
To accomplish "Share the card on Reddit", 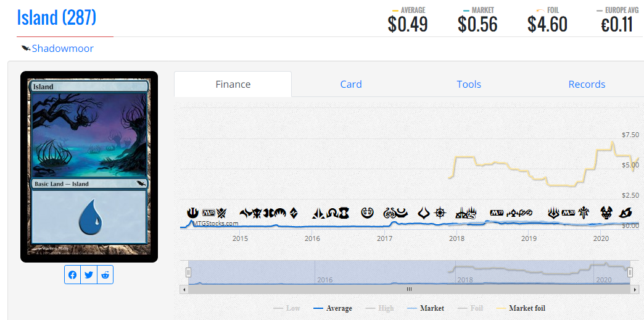I will 105,275.
